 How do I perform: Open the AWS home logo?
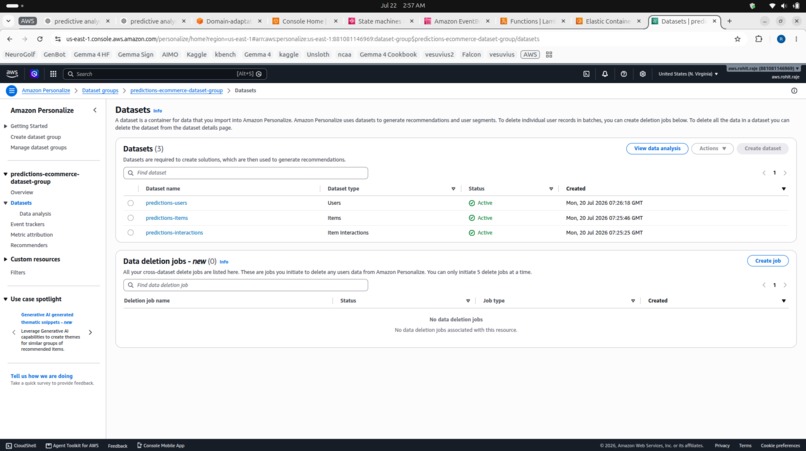[12, 74]
